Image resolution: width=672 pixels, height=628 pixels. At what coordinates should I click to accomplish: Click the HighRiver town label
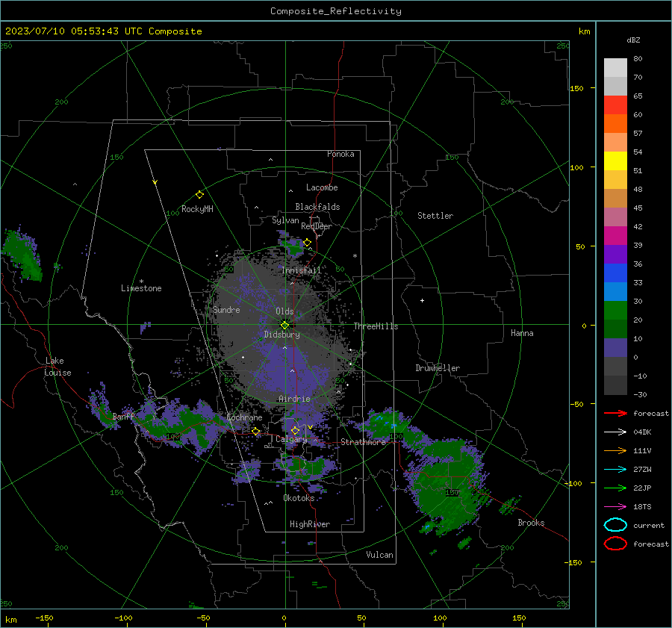(x=310, y=524)
